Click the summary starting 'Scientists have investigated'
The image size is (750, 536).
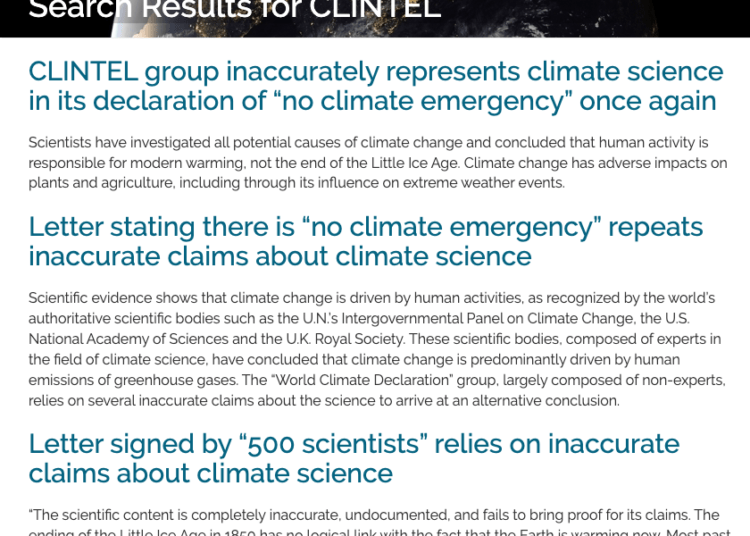pyautogui.click(x=378, y=163)
